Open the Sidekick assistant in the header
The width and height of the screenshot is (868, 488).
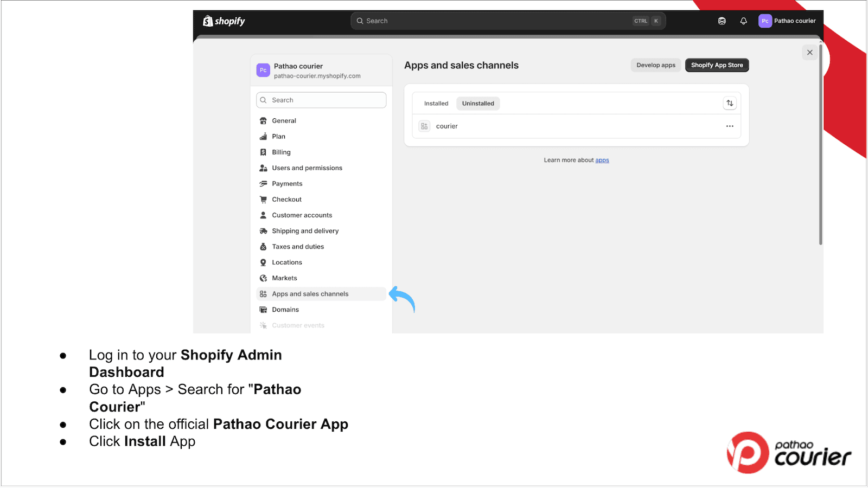coord(722,21)
